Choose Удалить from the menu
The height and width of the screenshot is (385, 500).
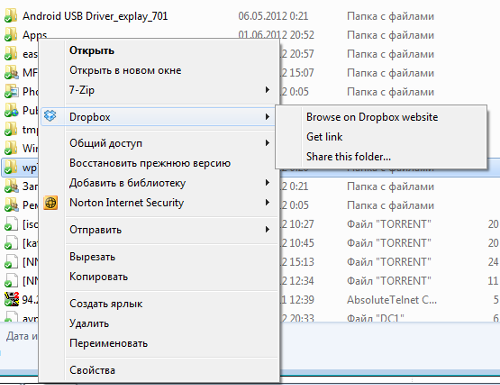click(89, 323)
